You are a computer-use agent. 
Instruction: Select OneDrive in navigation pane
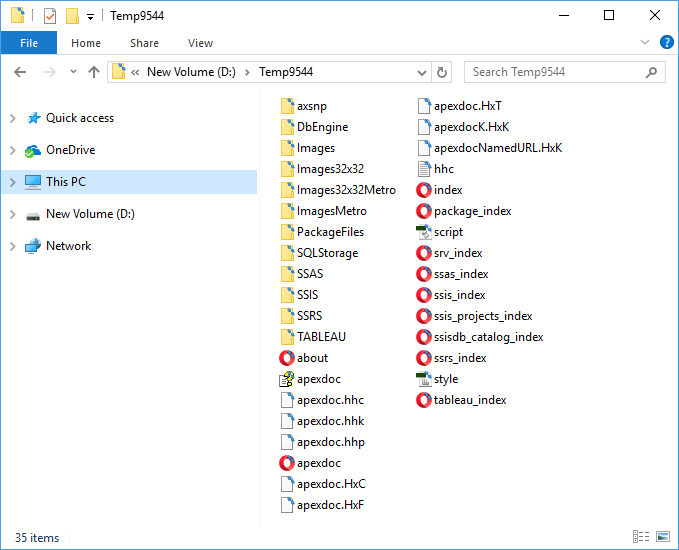point(71,150)
